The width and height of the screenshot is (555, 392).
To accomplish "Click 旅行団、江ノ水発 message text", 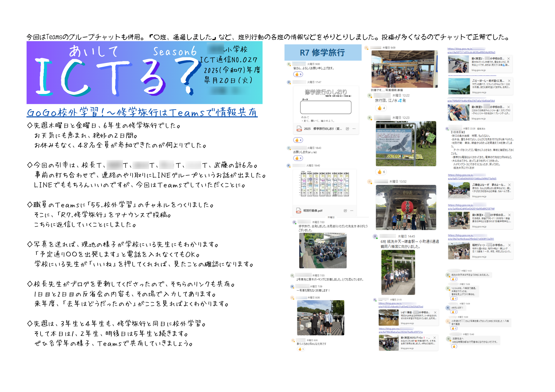I will click(x=390, y=101).
